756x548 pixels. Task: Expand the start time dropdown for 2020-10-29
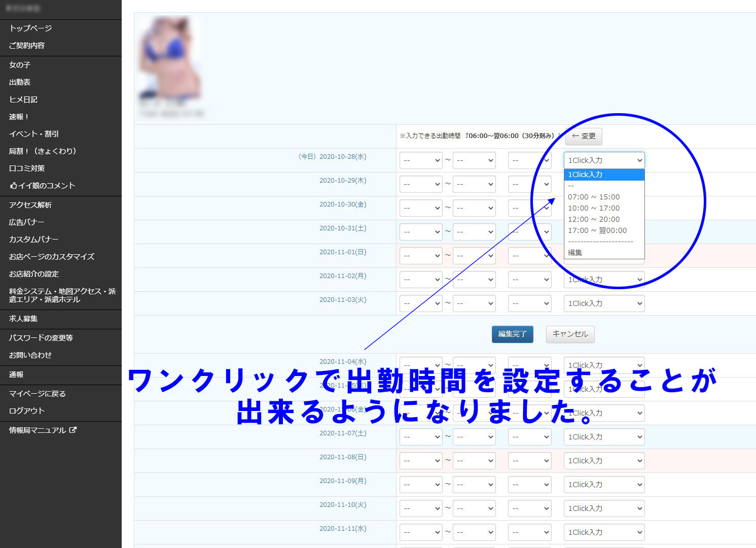421,184
